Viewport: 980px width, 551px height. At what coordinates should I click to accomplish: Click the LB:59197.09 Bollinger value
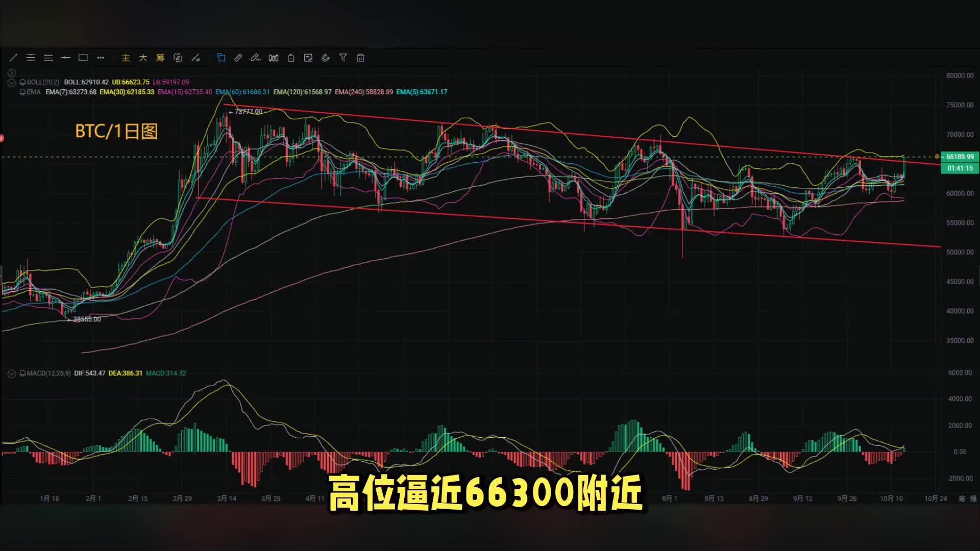171,82
